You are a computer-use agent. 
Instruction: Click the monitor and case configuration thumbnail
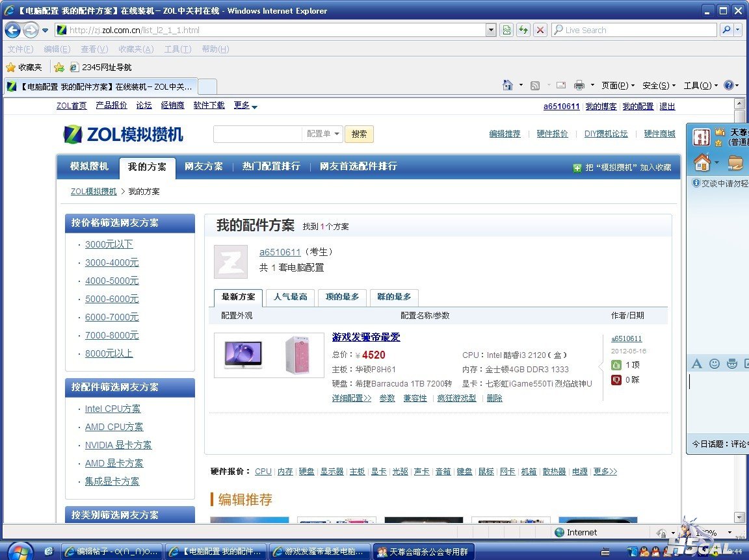click(x=269, y=355)
